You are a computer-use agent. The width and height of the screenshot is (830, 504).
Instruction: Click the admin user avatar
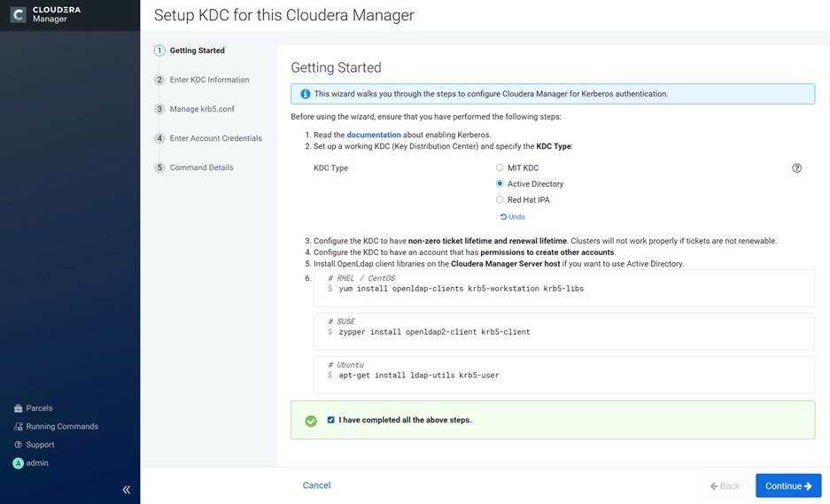pos(18,463)
